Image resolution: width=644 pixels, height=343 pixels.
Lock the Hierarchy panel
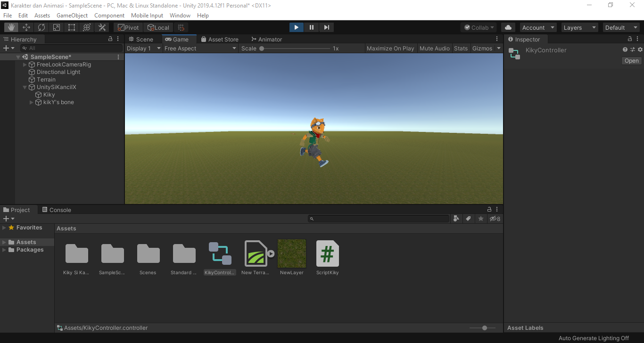pos(110,39)
